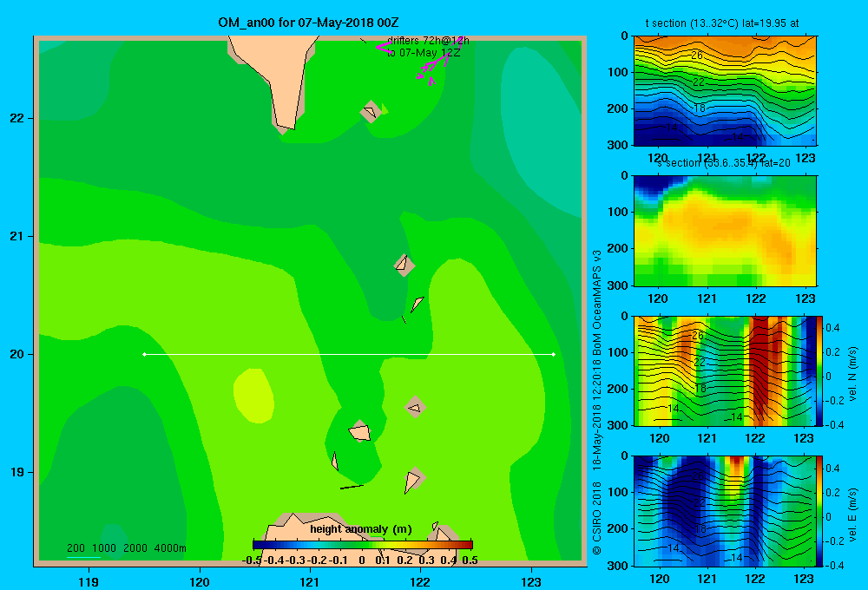
Task: Click the latitude 19 label on main map axis
Action: (16, 472)
